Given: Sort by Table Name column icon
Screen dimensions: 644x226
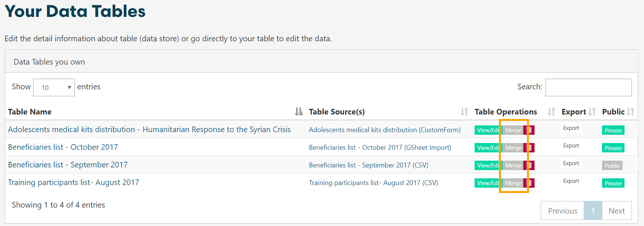Looking at the screenshot, I should (298, 112).
